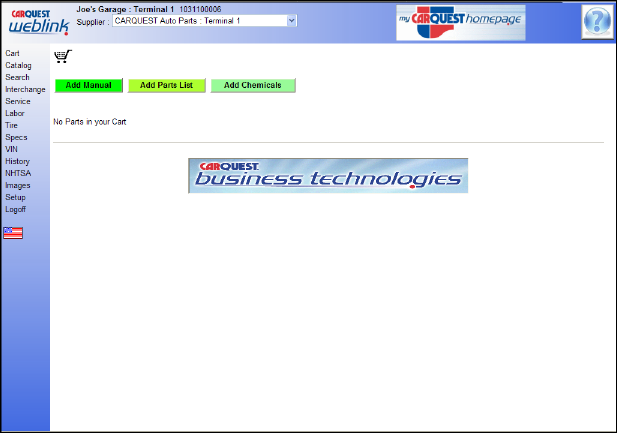Open Catalog in the sidebar
The image size is (617, 433).
(x=18, y=65)
